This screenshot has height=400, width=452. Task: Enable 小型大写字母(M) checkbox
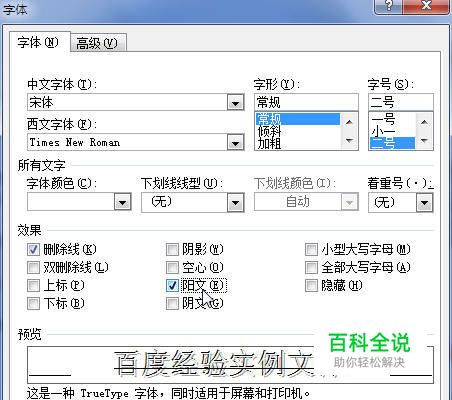pos(311,249)
